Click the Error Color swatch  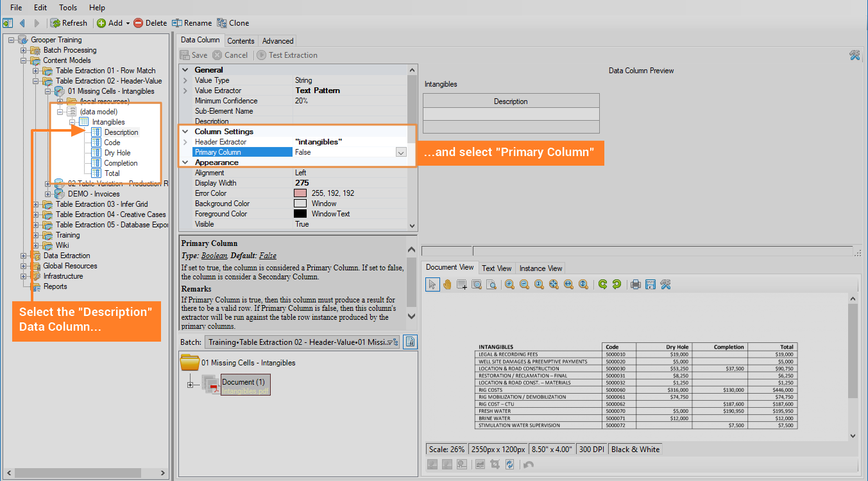[x=300, y=193]
